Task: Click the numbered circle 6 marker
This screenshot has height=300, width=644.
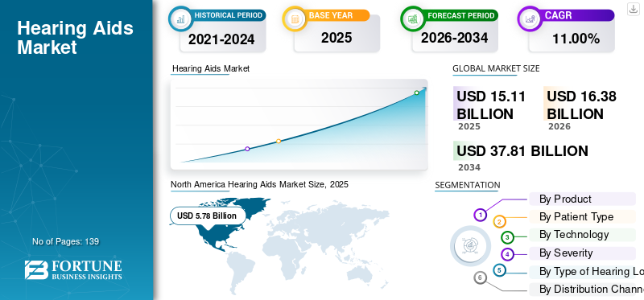Action: pos(480,277)
